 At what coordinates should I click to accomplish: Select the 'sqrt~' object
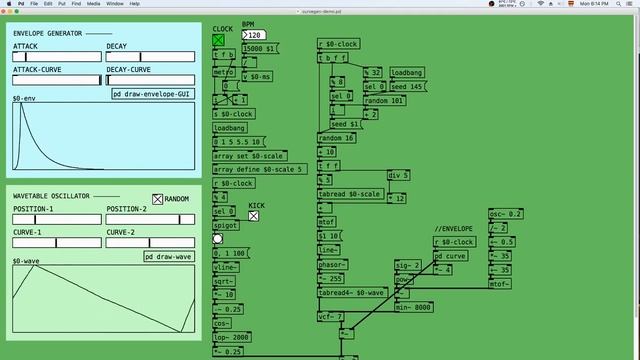click(x=224, y=281)
